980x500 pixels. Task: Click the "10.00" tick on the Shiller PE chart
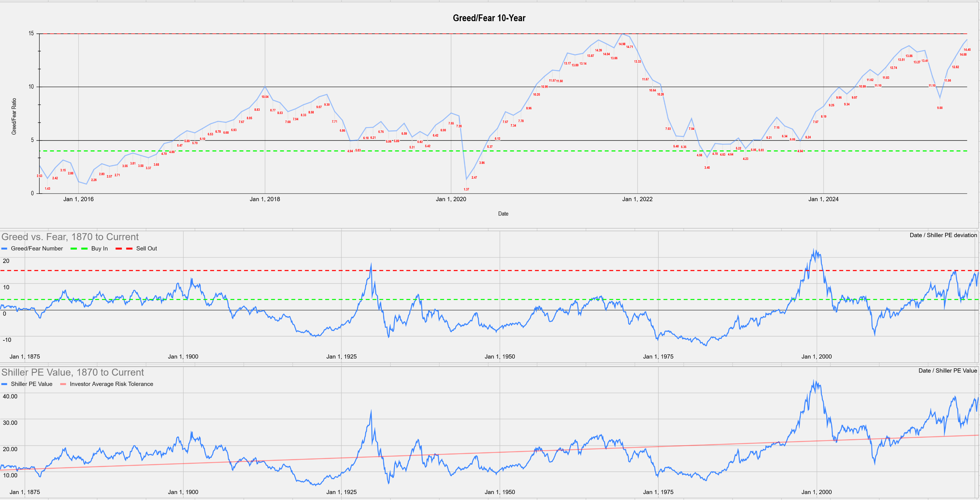10,475
